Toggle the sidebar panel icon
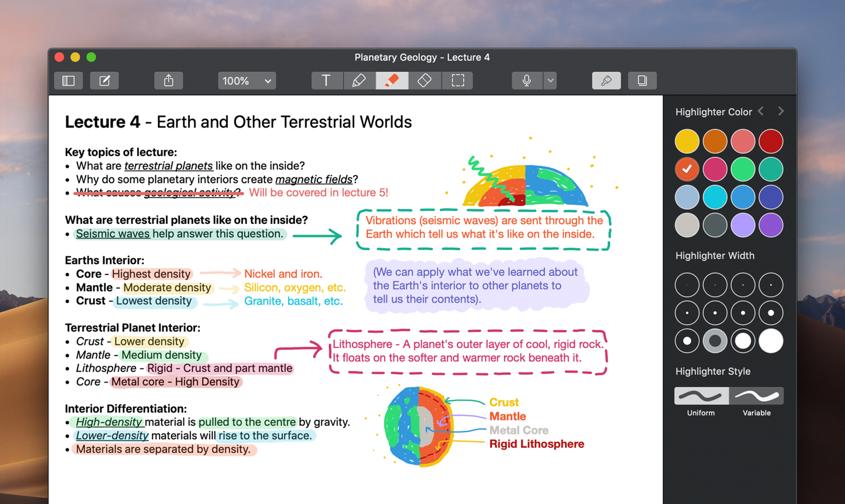This screenshot has height=504, width=845. click(68, 81)
